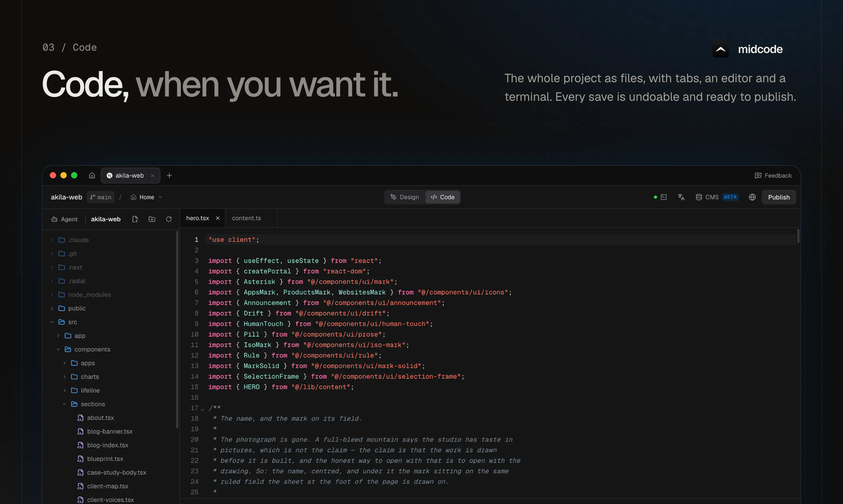Viewport: 843px width, 504px height.
Task: Expand the charts folder
Action: click(x=110, y=377)
